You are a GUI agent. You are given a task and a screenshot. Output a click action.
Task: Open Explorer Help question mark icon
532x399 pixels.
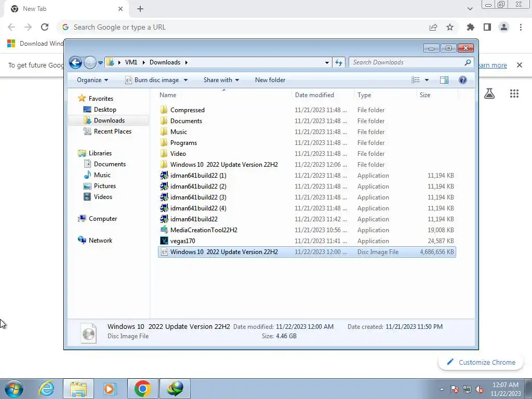pos(462,80)
